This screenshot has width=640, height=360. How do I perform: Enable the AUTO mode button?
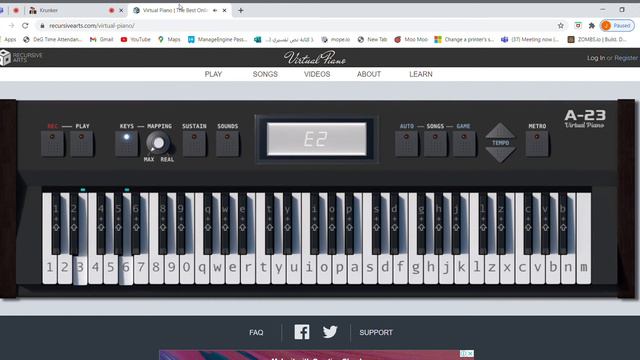(x=407, y=144)
